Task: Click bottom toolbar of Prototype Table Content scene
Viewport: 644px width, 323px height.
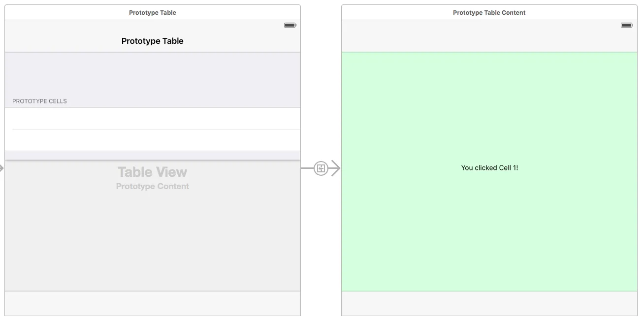Action: tap(489, 303)
